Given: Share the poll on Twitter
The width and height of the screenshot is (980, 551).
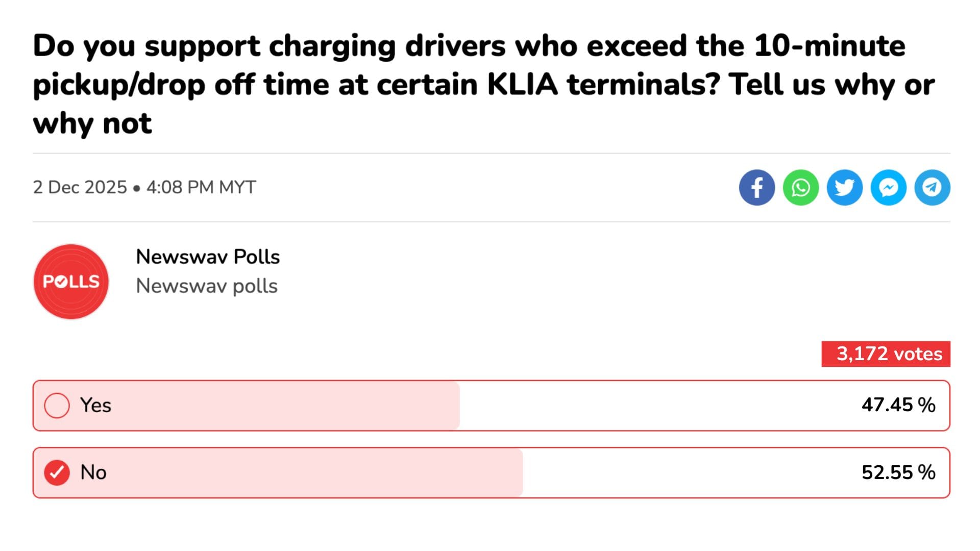Looking at the screenshot, I should [x=844, y=188].
